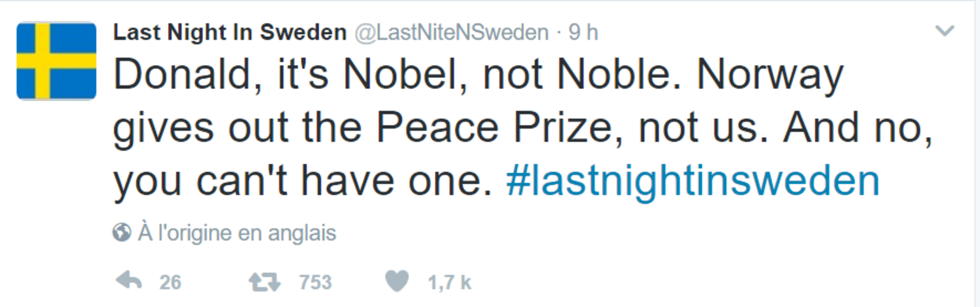Open the #lastnightinsweden hashtag
980x307 pixels.
pyautogui.click(x=693, y=181)
